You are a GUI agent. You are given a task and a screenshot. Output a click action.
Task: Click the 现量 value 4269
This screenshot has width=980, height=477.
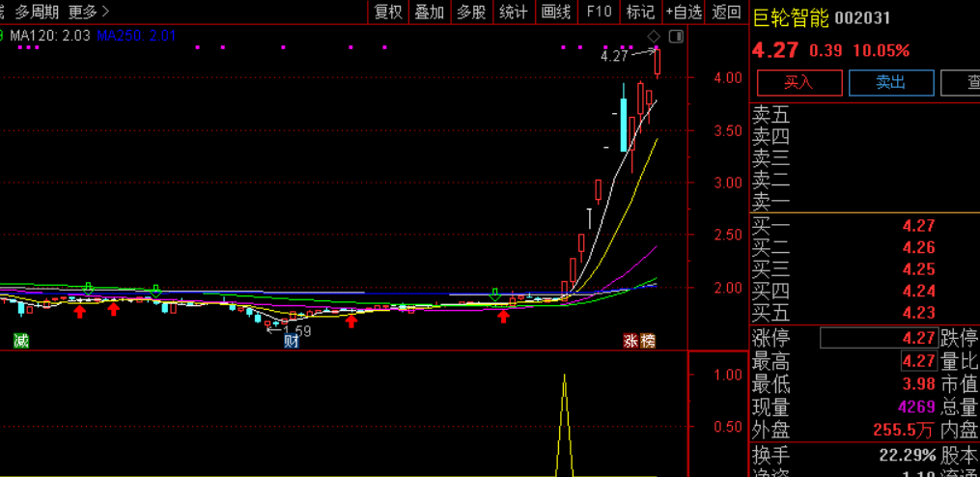[x=917, y=407]
